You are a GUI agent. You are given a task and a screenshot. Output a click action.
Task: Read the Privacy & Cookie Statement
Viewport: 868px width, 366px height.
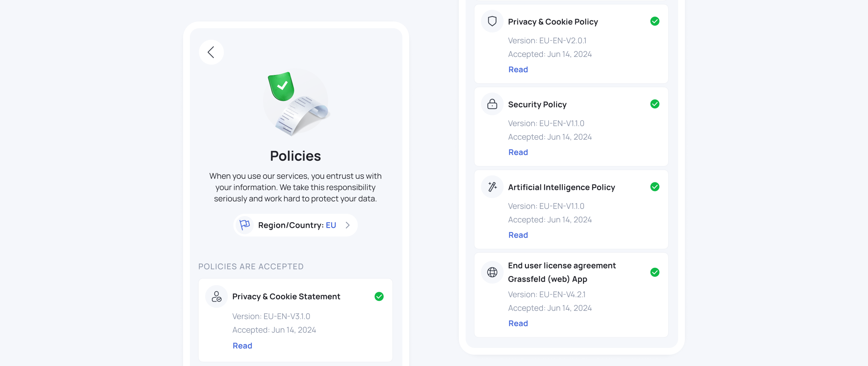(x=242, y=346)
